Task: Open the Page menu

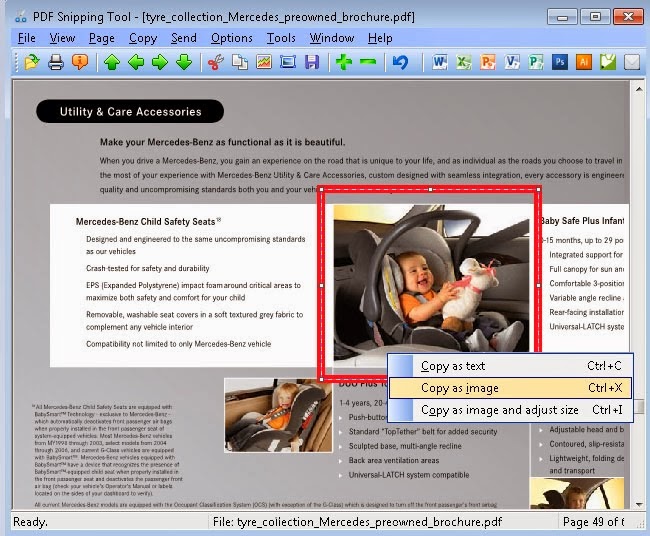Action: click(x=102, y=38)
